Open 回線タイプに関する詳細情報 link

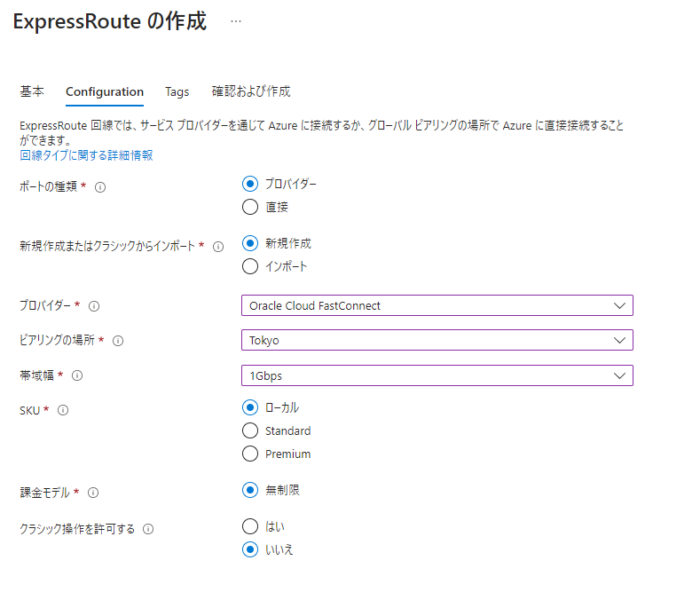[86, 155]
